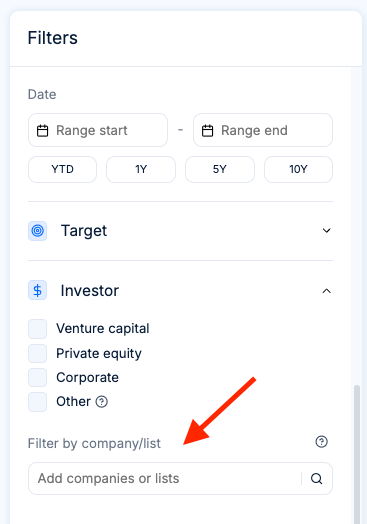Click the Target bullseye icon

tap(37, 231)
